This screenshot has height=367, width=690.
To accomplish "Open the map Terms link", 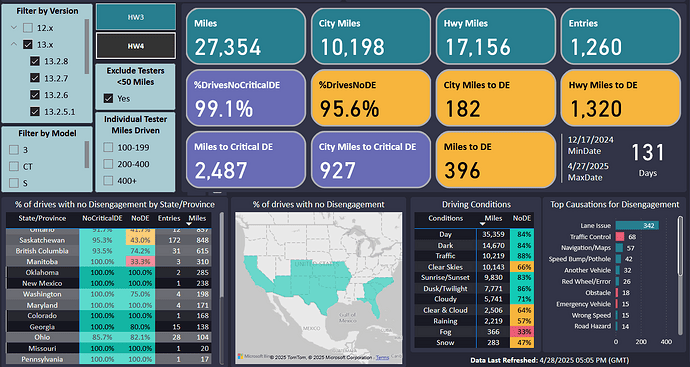I will click(x=382, y=357).
